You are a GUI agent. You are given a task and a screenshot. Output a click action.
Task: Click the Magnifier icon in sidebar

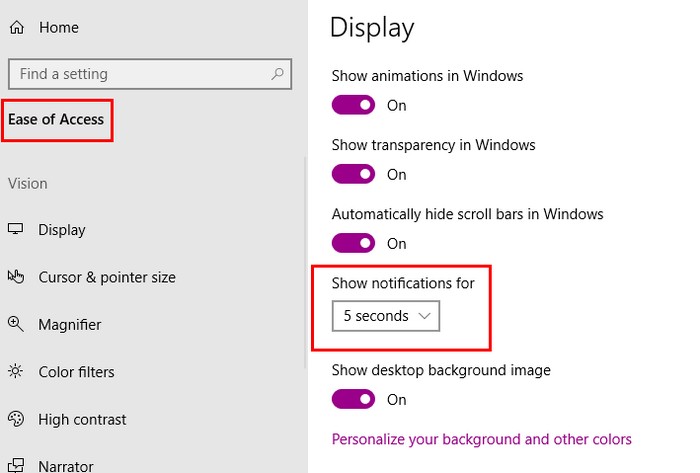(x=16, y=324)
